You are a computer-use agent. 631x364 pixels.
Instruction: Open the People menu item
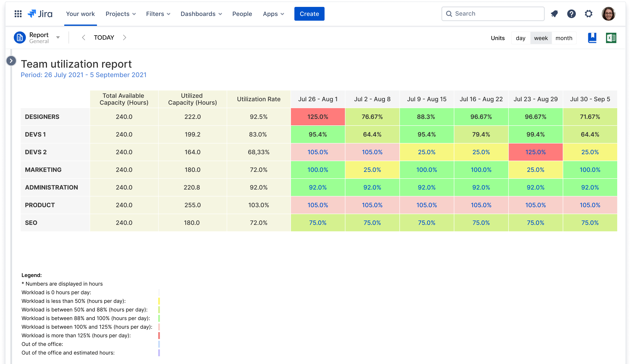(242, 14)
